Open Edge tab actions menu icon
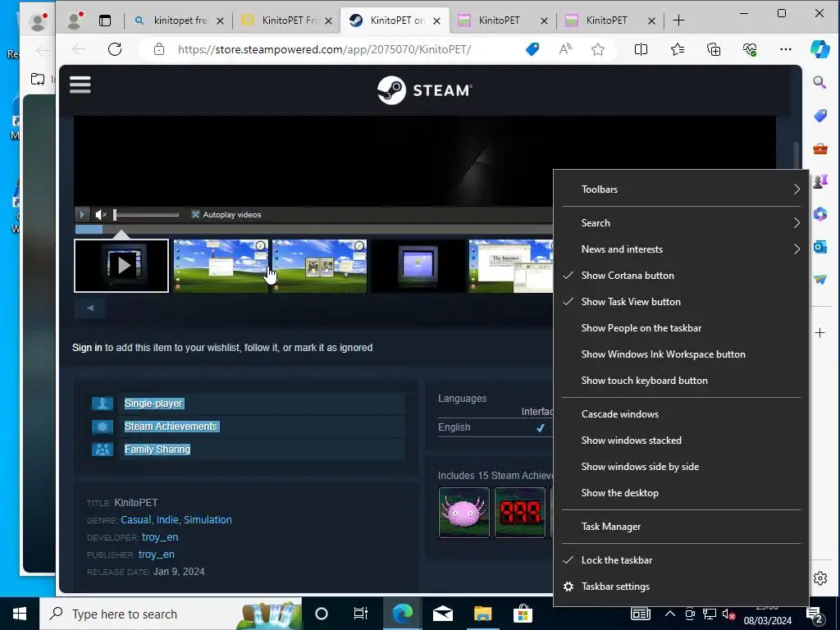This screenshot has width=840, height=630. click(x=105, y=21)
